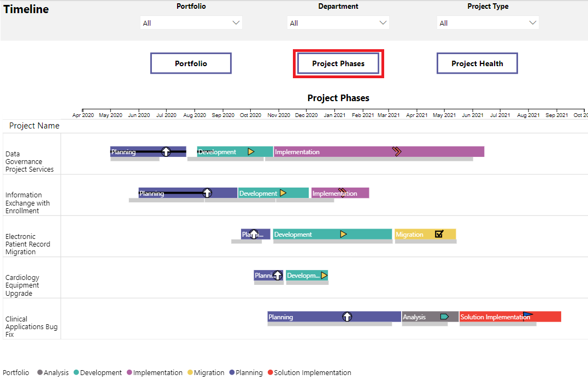Click the chevron icon on Information Exchange Implementation bar

point(343,192)
